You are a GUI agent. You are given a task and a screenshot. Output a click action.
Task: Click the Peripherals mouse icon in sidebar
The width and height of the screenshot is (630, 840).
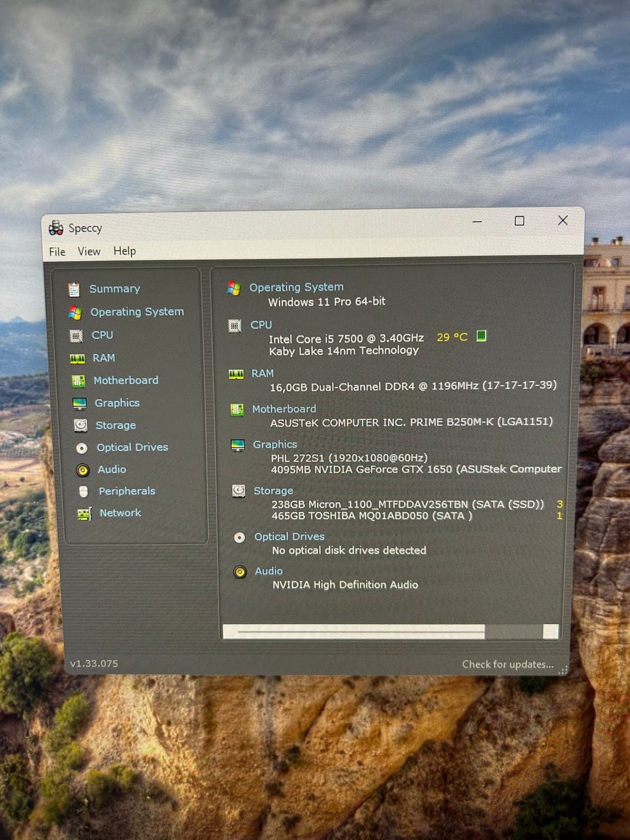(x=83, y=492)
